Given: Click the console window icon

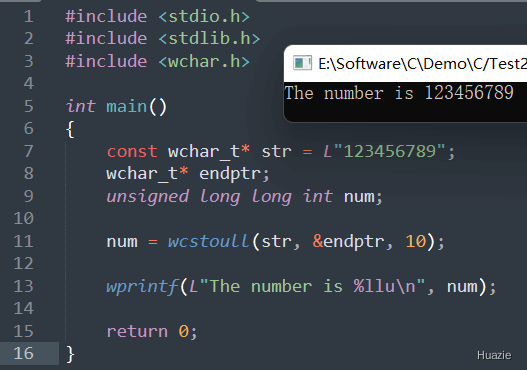Looking at the screenshot, I should coord(302,63).
